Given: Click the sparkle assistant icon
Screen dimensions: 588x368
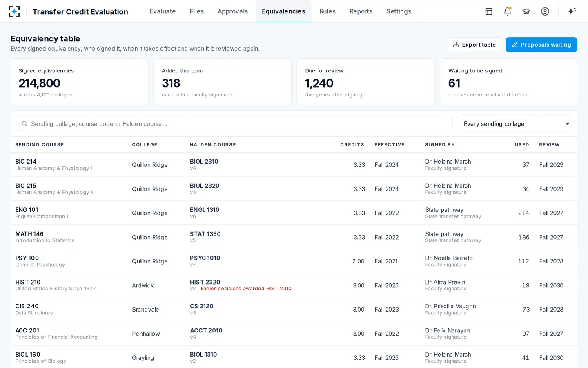Looking at the screenshot, I should pos(572,11).
